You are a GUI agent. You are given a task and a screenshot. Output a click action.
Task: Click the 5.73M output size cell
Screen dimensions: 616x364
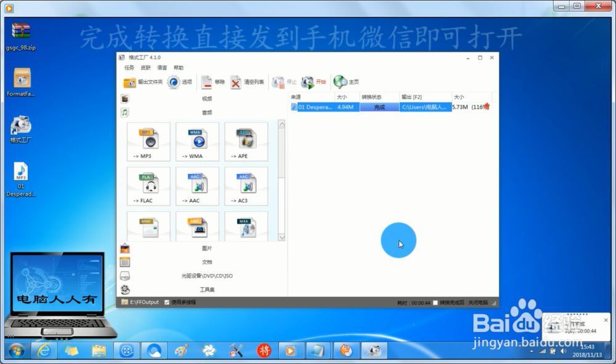[460, 107]
